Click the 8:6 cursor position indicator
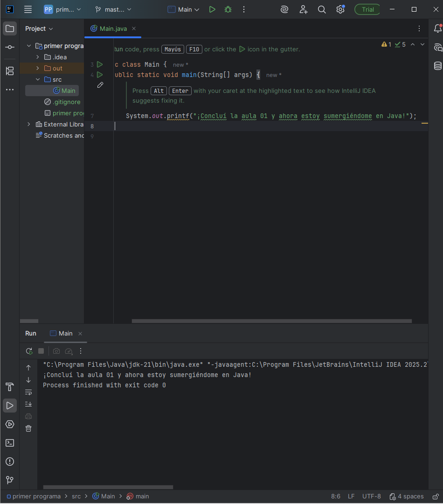 click(336, 497)
